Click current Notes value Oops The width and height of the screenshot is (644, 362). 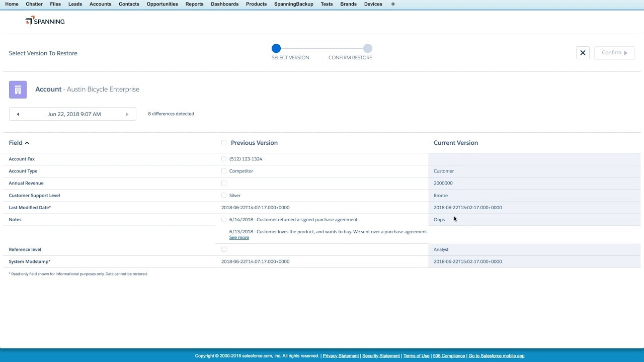click(x=439, y=220)
